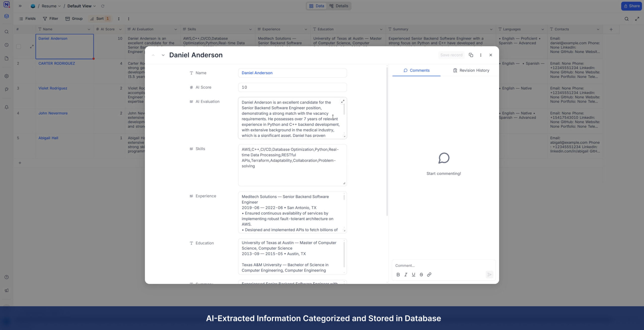Copy record using duplicate icon in header
The height and width of the screenshot is (330, 644).
coord(471,55)
